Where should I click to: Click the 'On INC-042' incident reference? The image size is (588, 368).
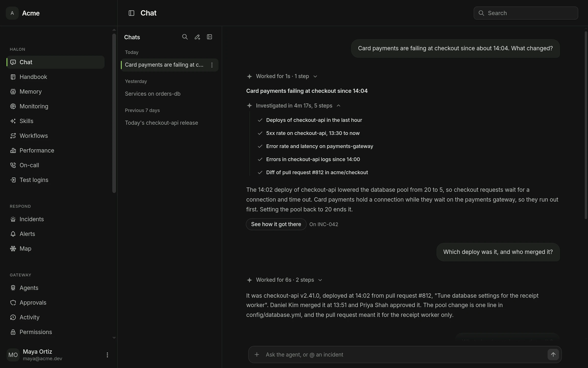[x=324, y=224]
